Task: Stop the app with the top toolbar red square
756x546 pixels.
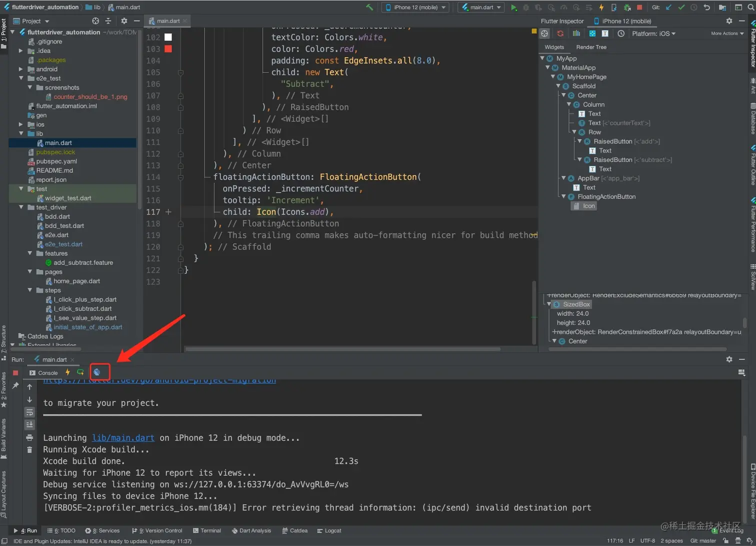Action: (x=639, y=7)
